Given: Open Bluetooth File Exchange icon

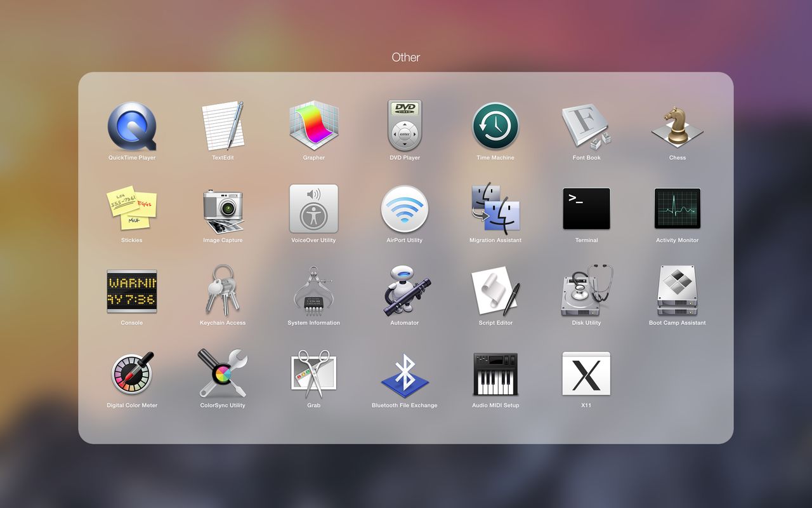Looking at the screenshot, I should (x=405, y=375).
